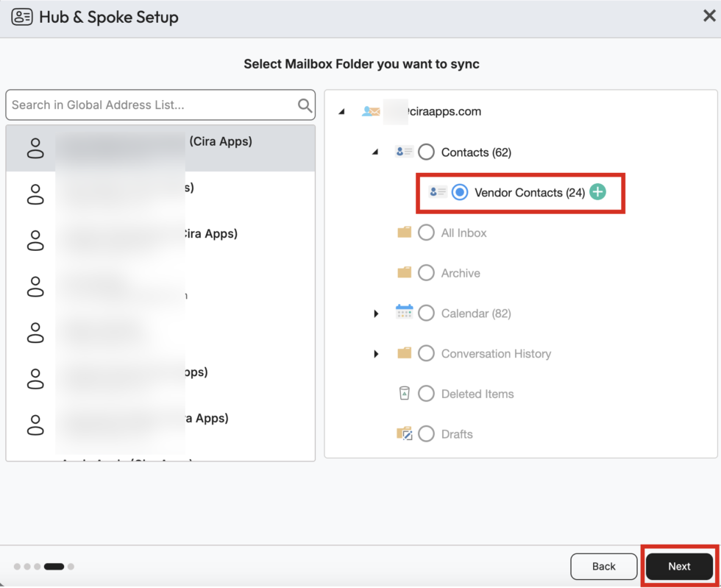Expand the Conversation History folder
The height and width of the screenshot is (588, 721).
(x=376, y=353)
